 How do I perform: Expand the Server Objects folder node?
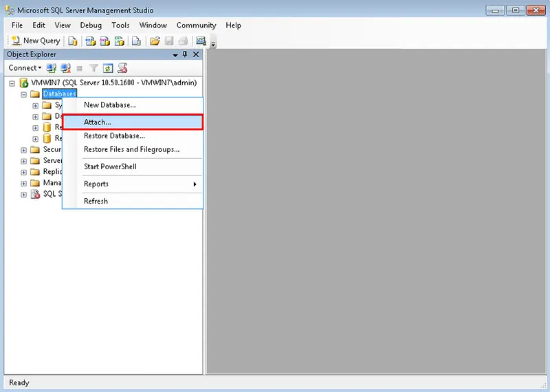tap(24, 162)
